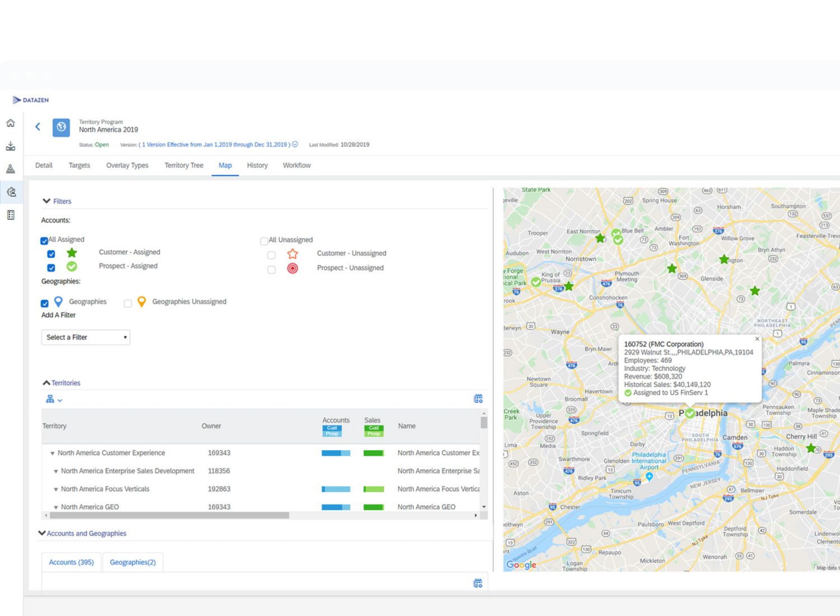Switch to the Territory Tree tab
Screen dimensions: 840x616
184,165
